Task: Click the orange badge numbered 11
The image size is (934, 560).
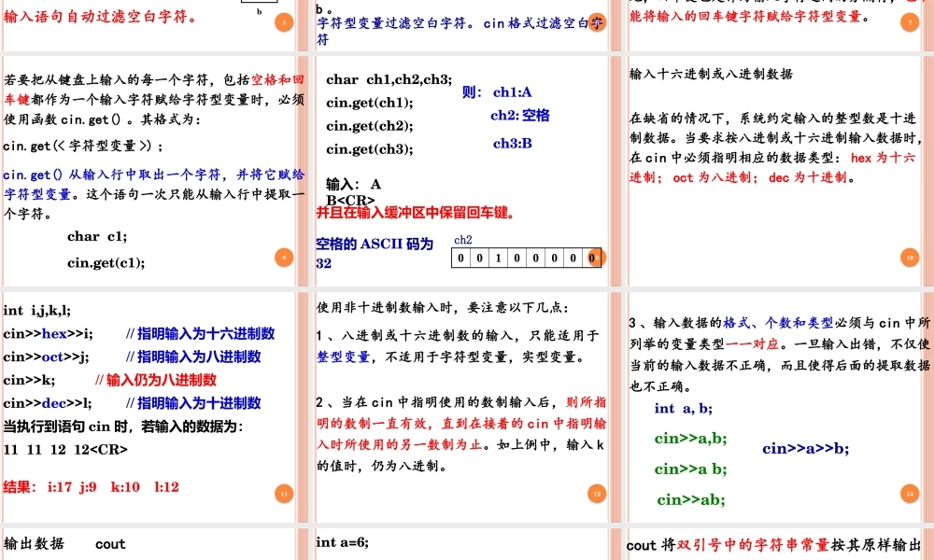Action: [x=284, y=492]
